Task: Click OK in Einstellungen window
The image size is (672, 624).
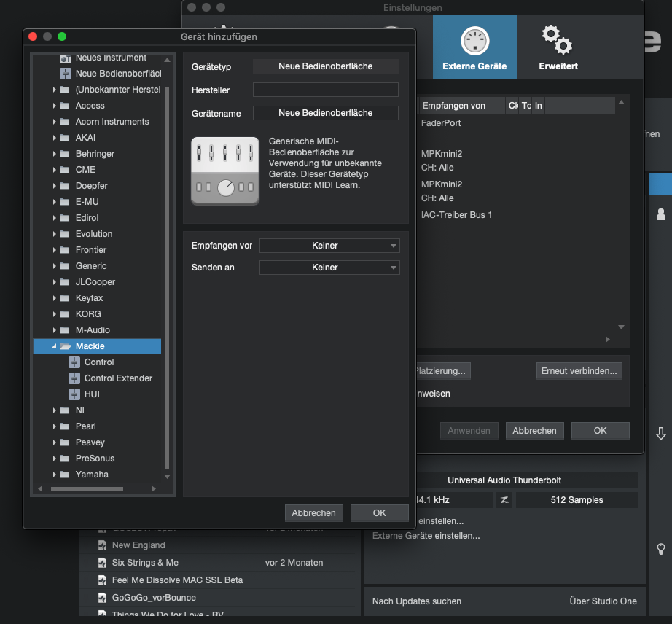Action: click(600, 431)
